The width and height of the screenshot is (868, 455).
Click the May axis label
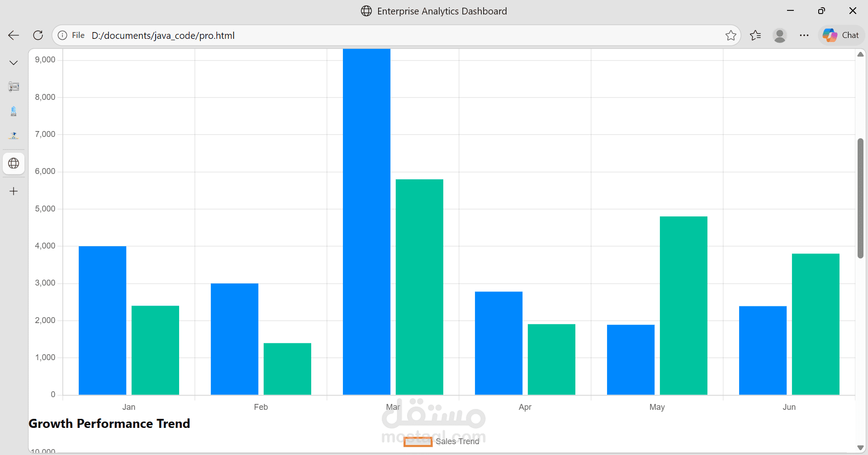[x=657, y=407]
